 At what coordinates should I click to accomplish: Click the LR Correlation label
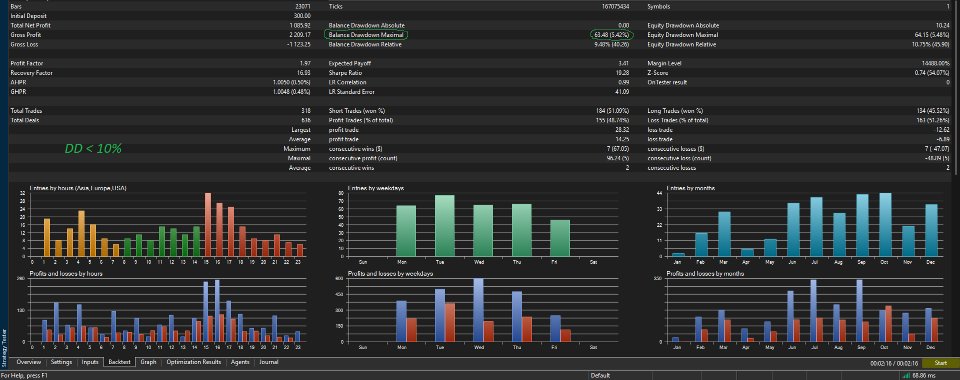347,83
